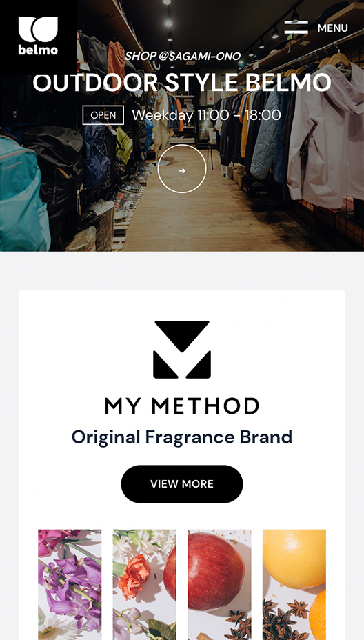Open the orange citrus fruit thumbnail

pos(294,585)
